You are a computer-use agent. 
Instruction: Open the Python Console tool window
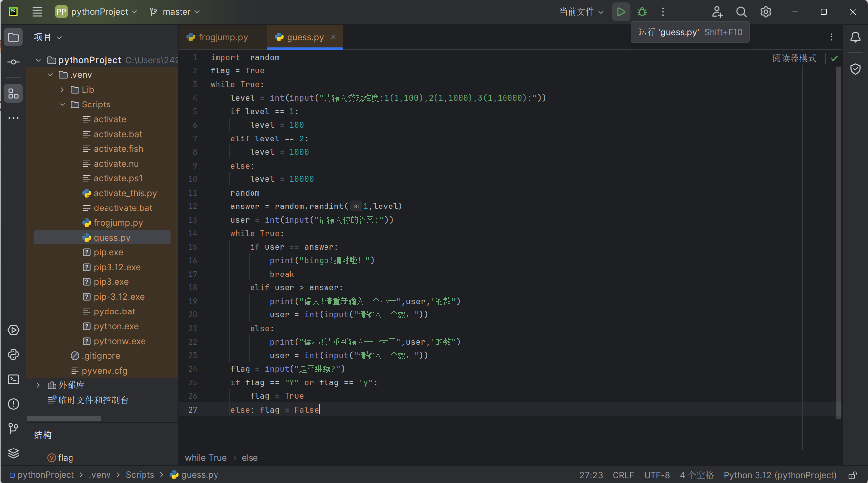[x=14, y=355]
